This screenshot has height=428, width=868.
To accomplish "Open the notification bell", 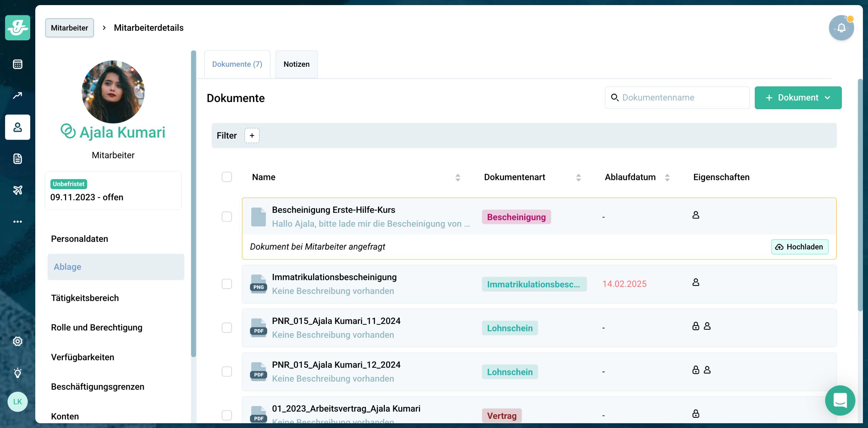I will pyautogui.click(x=841, y=28).
